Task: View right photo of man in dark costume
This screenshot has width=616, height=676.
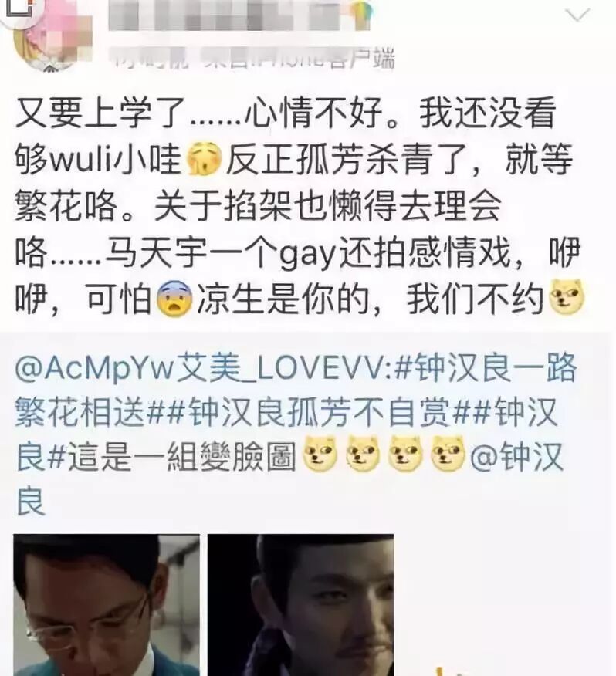Action: 301,605
